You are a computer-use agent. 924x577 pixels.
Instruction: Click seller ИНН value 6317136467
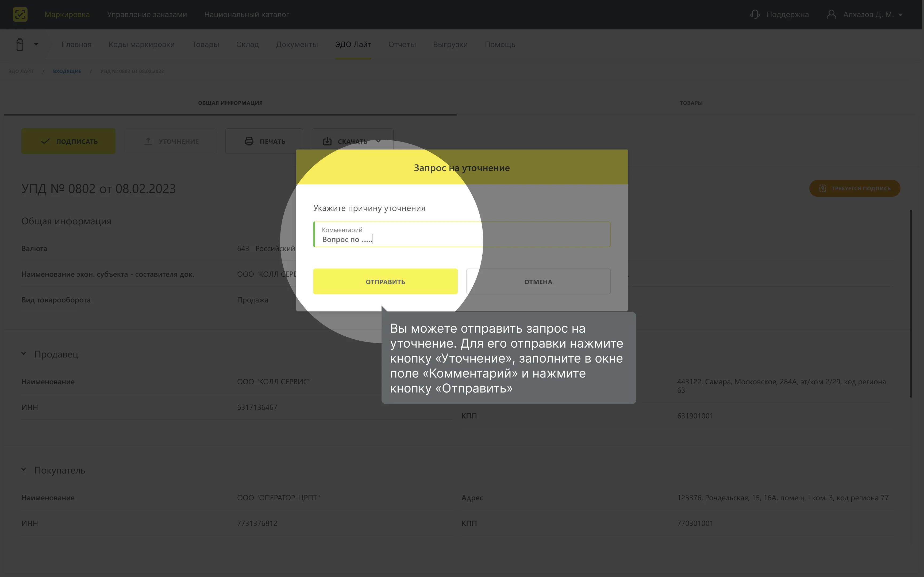click(257, 407)
